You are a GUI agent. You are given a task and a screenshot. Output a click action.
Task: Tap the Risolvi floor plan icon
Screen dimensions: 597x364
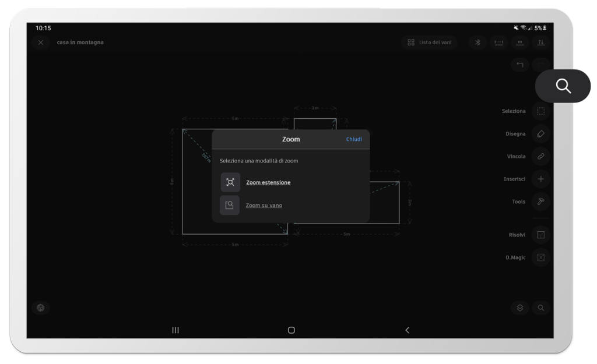pos(540,235)
